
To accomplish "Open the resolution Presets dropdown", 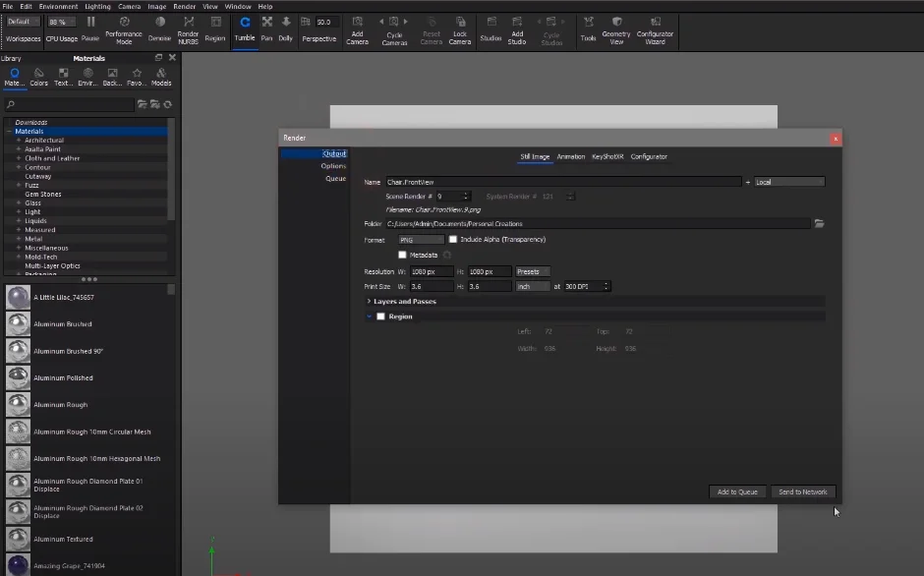I will click(533, 272).
